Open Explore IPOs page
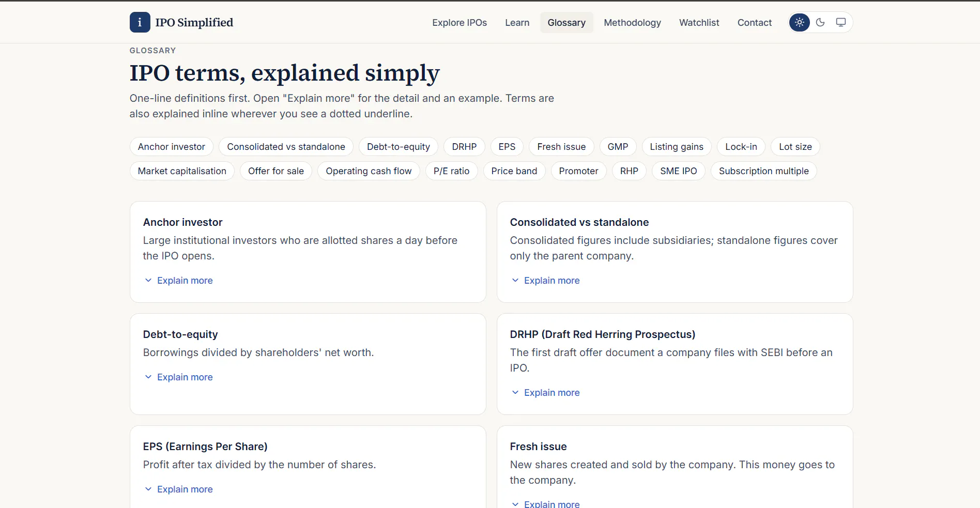 click(460, 23)
